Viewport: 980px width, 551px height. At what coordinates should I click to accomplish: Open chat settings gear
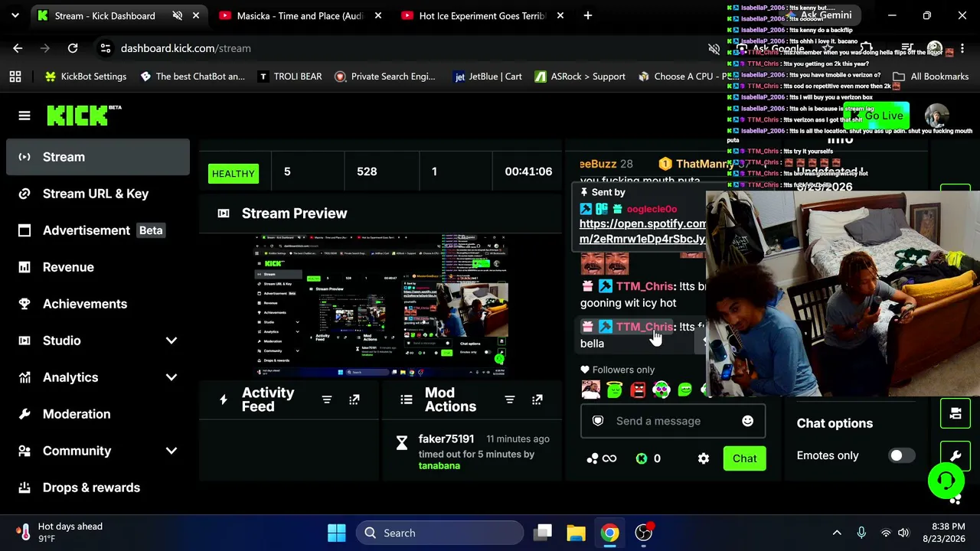pos(704,458)
